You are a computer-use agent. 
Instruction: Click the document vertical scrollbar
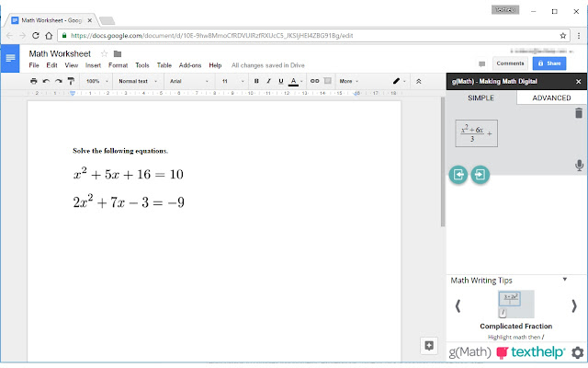click(443, 162)
